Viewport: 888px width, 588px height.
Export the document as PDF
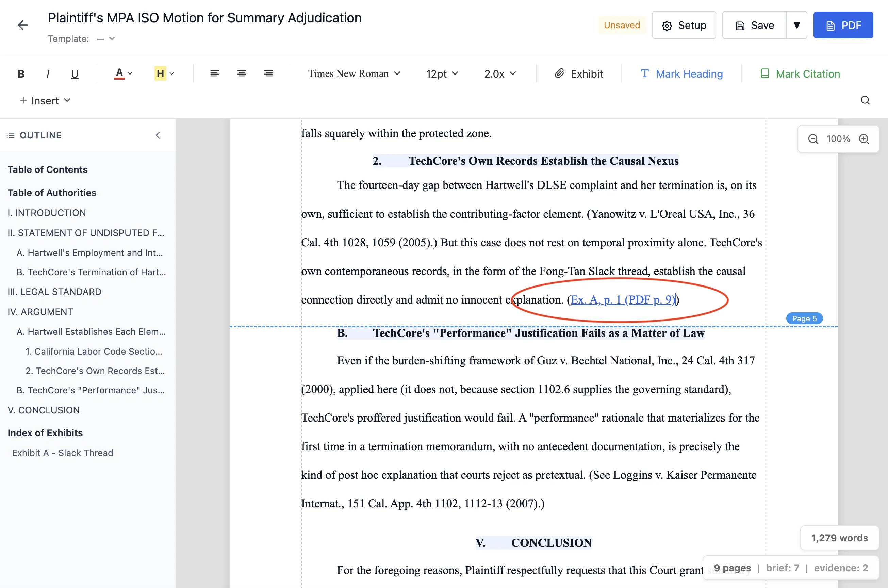[x=843, y=25]
